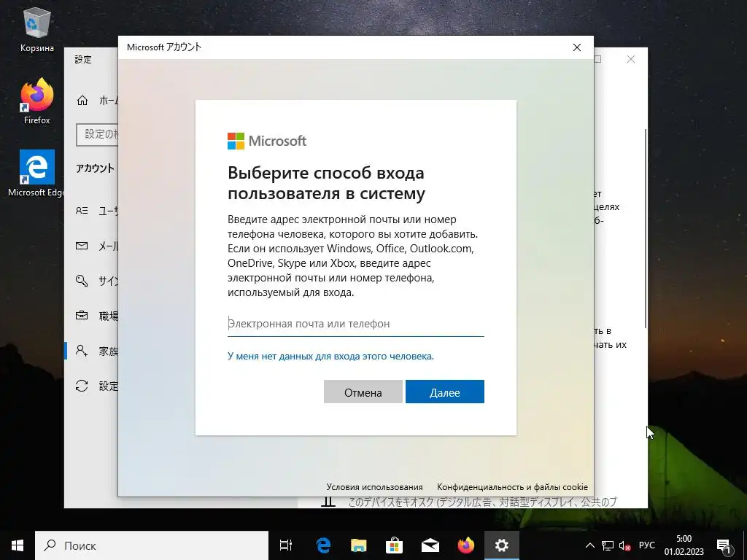The image size is (747, 560).
Task: Open sign-in options key icon
Action: click(x=82, y=281)
